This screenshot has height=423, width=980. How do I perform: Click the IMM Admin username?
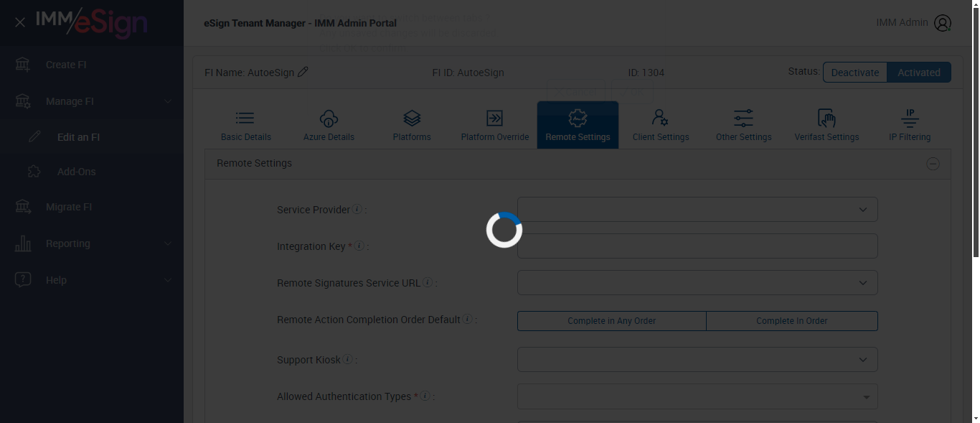902,23
